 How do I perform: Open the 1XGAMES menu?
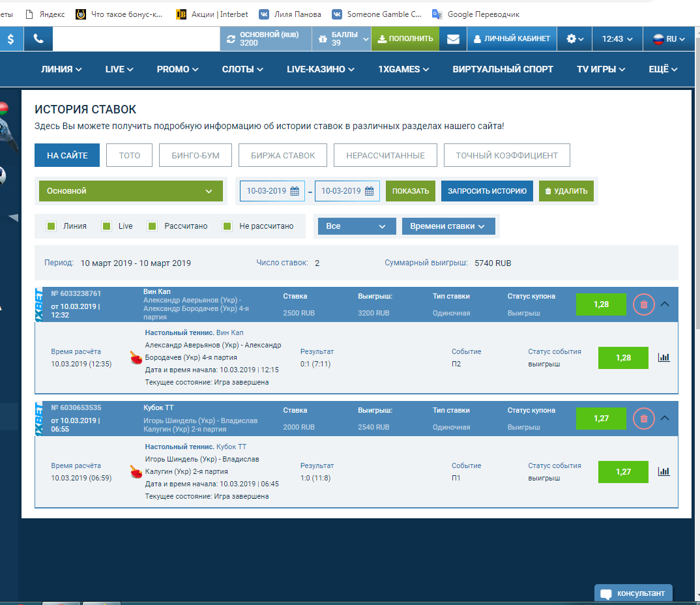403,69
